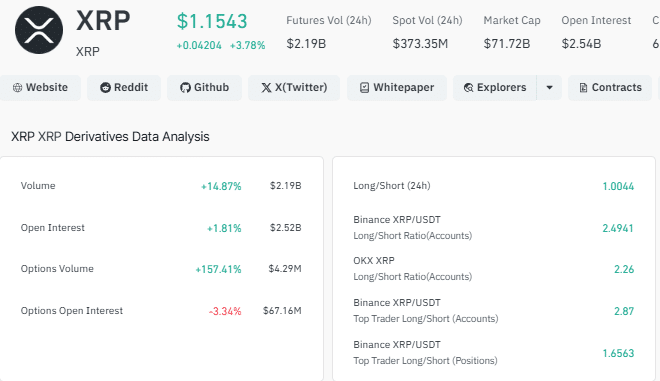
Task: Select the Spot Vol (24h) label
Action: [427, 20]
